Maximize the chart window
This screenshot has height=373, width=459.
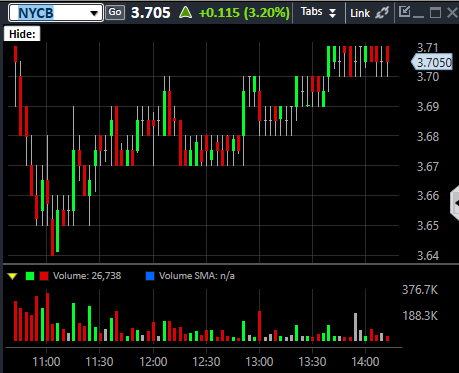click(435, 13)
